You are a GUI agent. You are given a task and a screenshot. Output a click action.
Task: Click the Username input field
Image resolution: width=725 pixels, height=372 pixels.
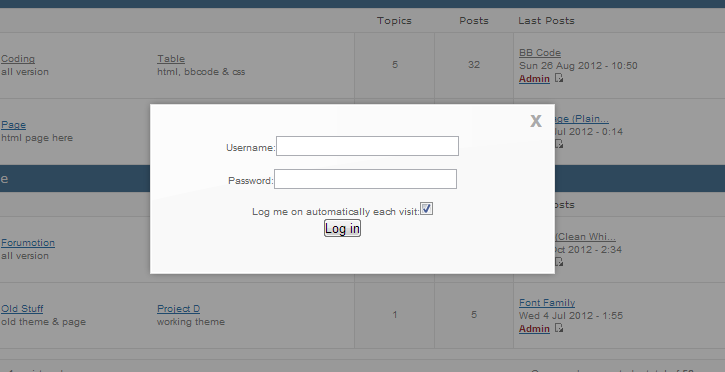367,146
